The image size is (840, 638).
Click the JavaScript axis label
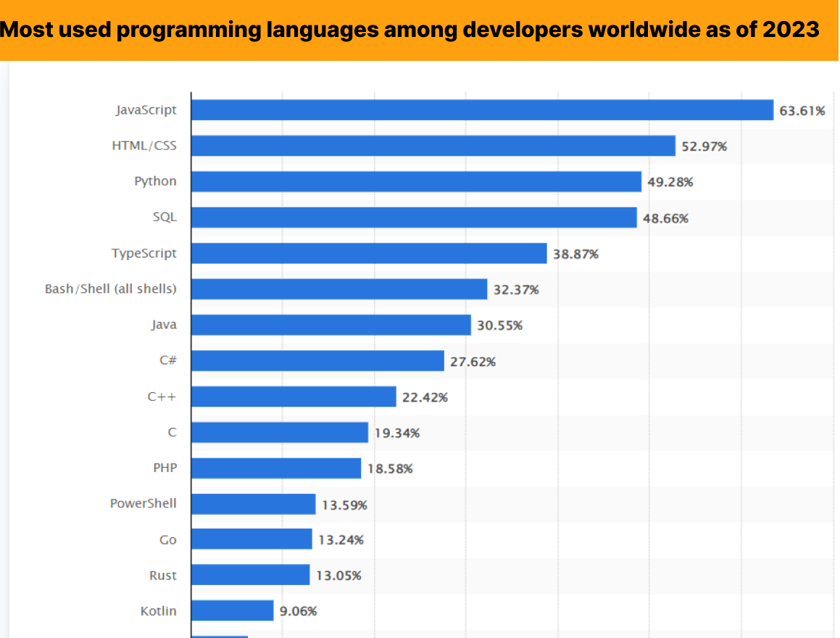pos(146,109)
